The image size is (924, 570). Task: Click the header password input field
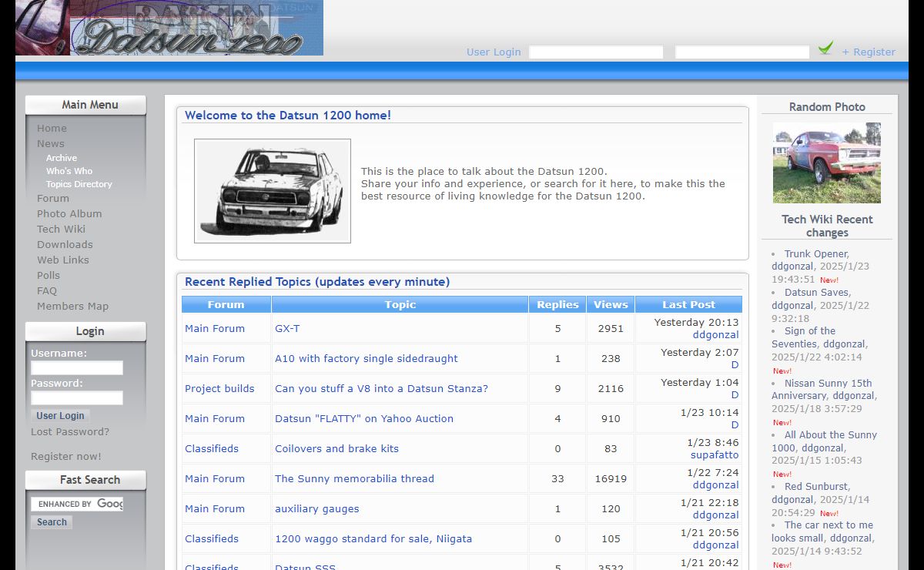[742, 52]
